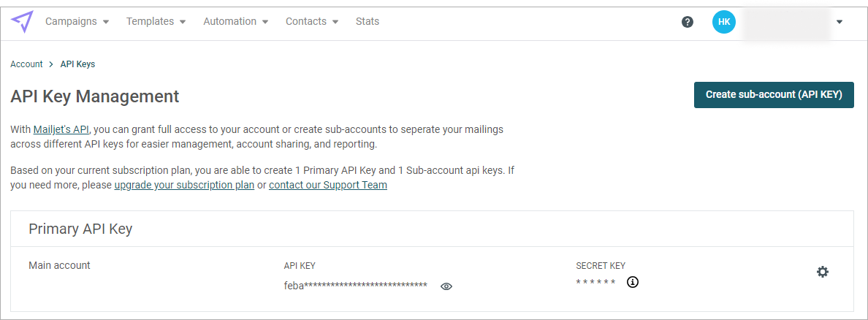Open the help question mark icon
The width and height of the screenshot is (868, 320).
pos(687,22)
